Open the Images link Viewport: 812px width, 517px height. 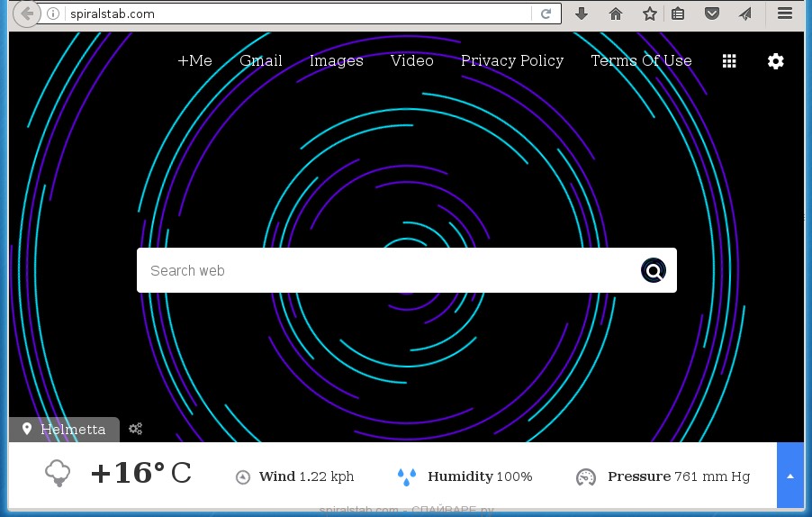pyautogui.click(x=336, y=61)
